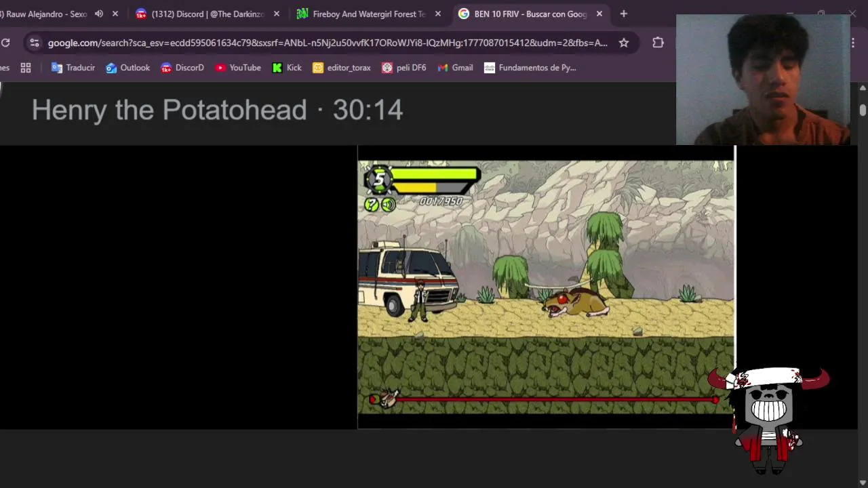Bookmark this page with the star
The width and height of the screenshot is (868, 488).
click(x=624, y=43)
